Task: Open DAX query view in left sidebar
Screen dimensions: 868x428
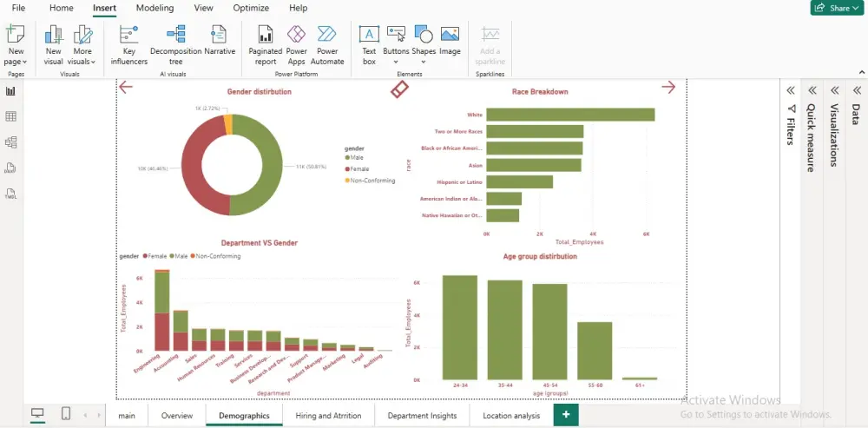Action: [x=10, y=168]
